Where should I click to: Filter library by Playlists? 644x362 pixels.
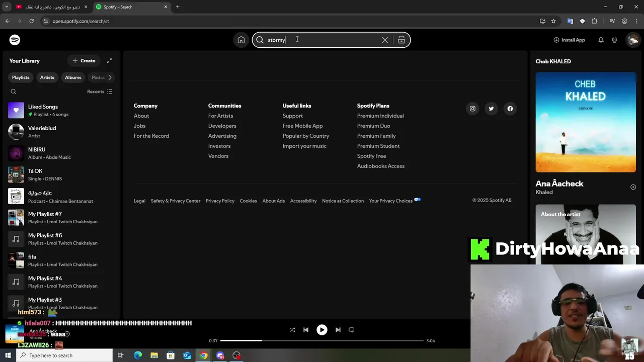click(x=21, y=77)
